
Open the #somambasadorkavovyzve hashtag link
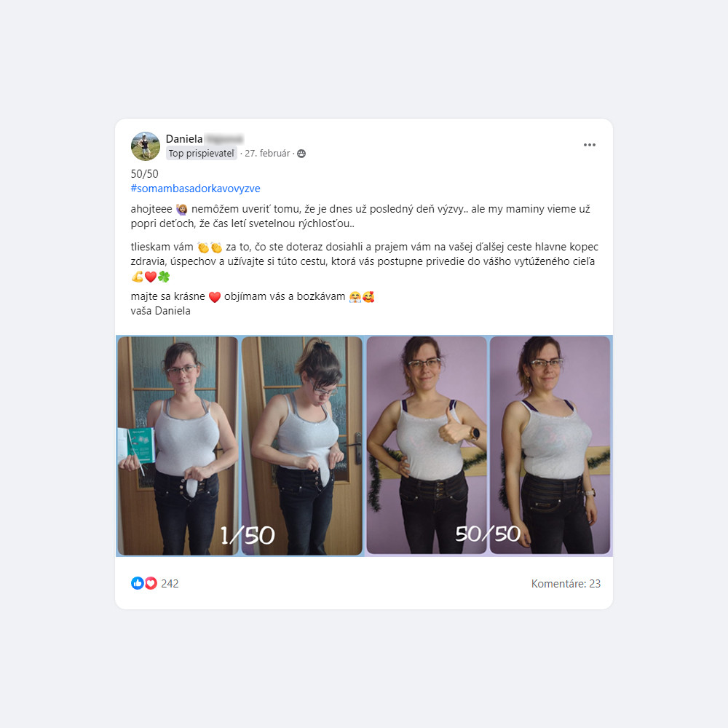tap(195, 189)
